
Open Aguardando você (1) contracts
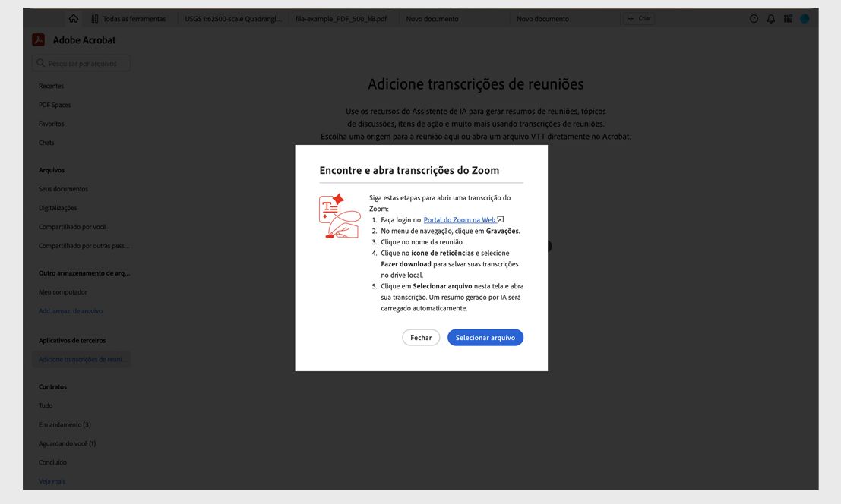tap(67, 443)
